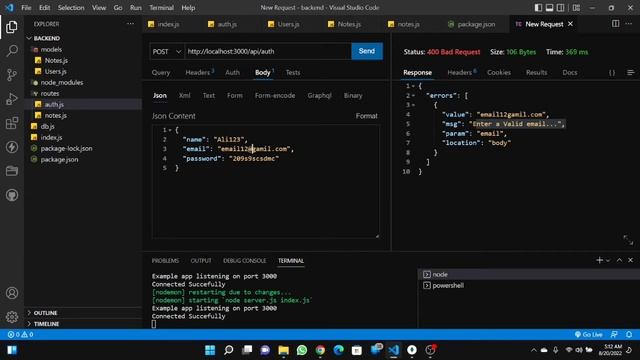Open notifications bell in status bar

pos(629,334)
